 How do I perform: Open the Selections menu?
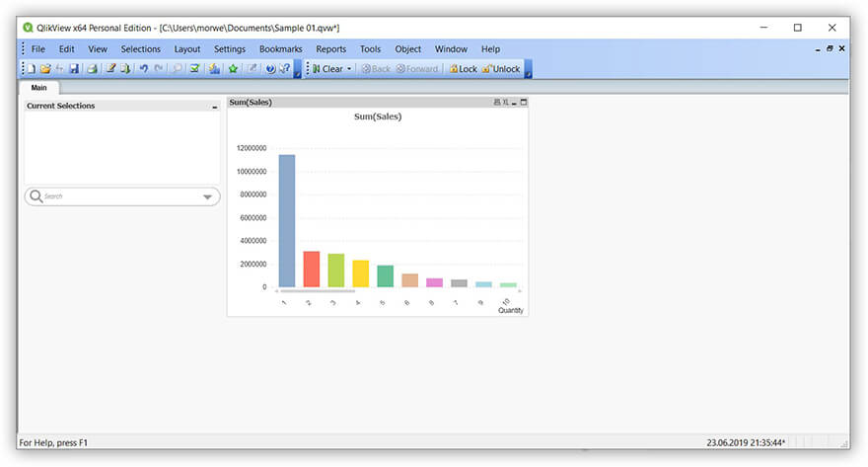click(141, 48)
